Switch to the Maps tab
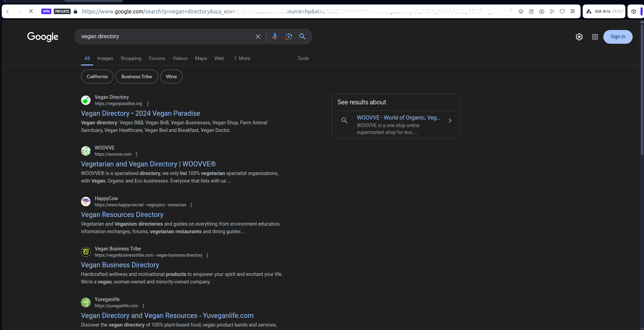This screenshot has height=330, width=644. coord(201,58)
